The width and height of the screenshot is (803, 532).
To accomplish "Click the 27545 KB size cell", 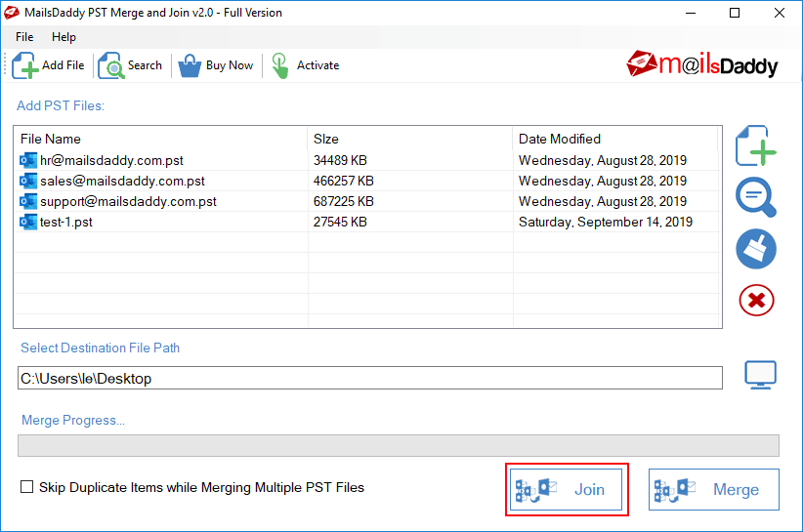I will (340, 222).
